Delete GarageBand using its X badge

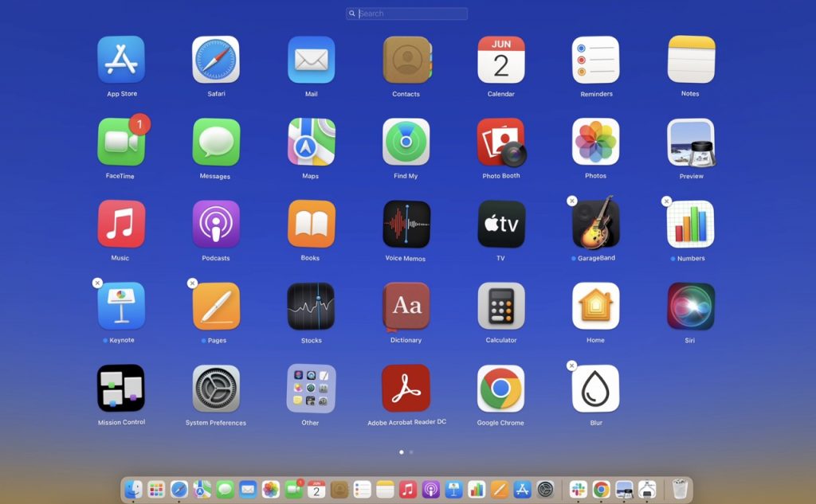point(572,201)
